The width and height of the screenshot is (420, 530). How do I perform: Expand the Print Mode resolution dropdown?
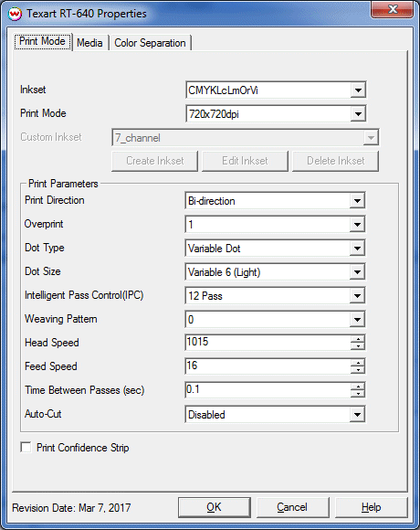click(x=358, y=114)
